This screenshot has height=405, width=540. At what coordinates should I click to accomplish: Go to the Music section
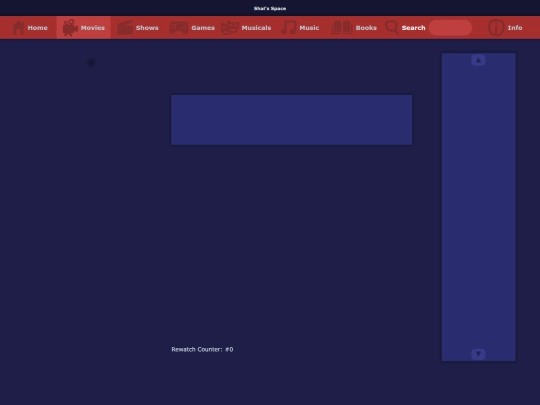pyautogui.click(x=309, y=28)
